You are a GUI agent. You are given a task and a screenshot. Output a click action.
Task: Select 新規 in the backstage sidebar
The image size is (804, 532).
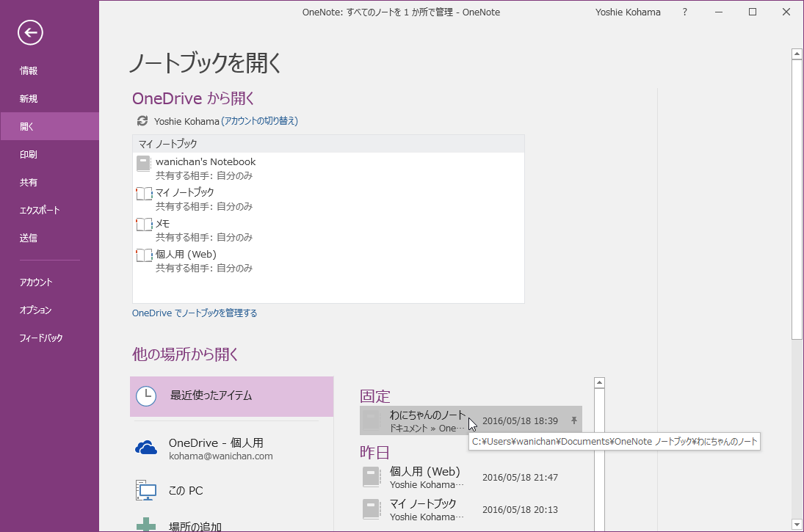(50, 98)
